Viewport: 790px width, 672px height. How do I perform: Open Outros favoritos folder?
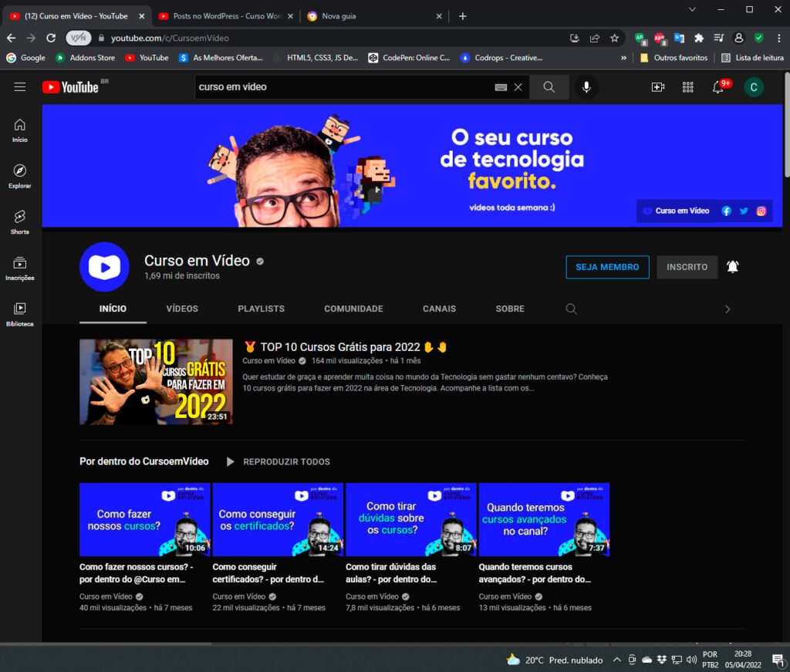pos(674,58)
